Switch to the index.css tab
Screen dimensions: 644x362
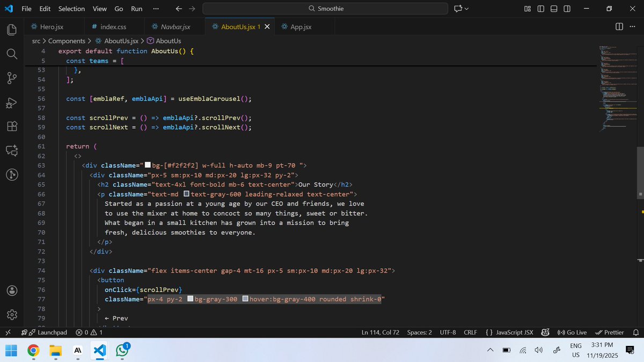point(114,27)
